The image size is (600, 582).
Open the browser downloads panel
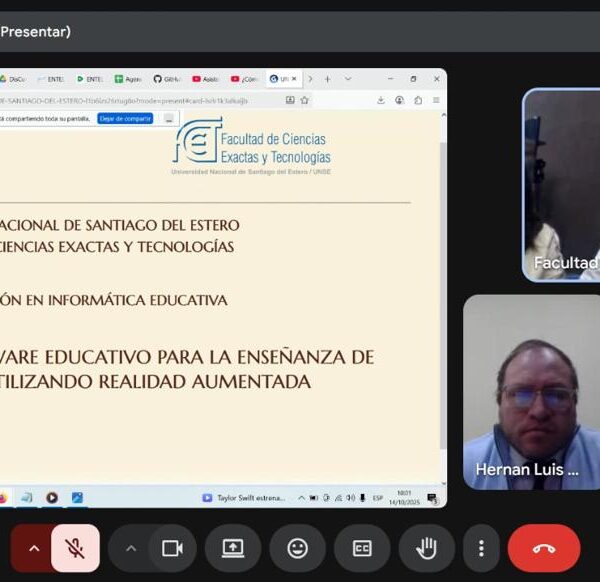(381, 100)
